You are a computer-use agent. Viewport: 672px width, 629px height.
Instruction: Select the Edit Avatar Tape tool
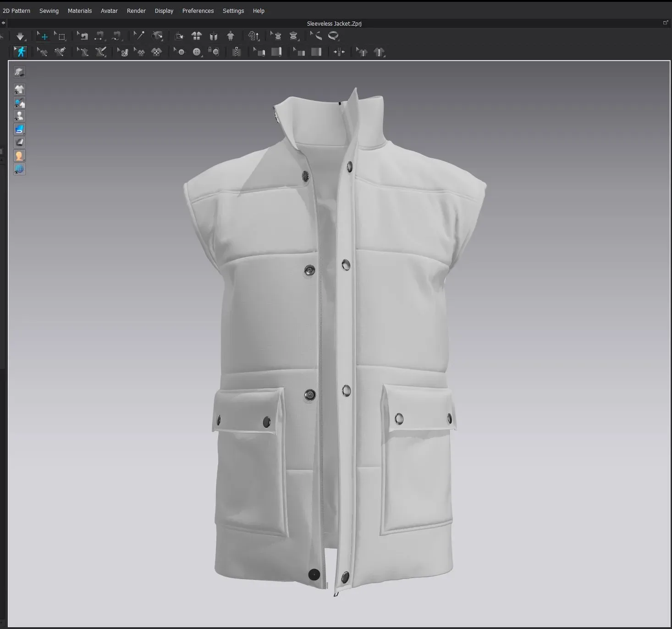click(x=316, y=36)
